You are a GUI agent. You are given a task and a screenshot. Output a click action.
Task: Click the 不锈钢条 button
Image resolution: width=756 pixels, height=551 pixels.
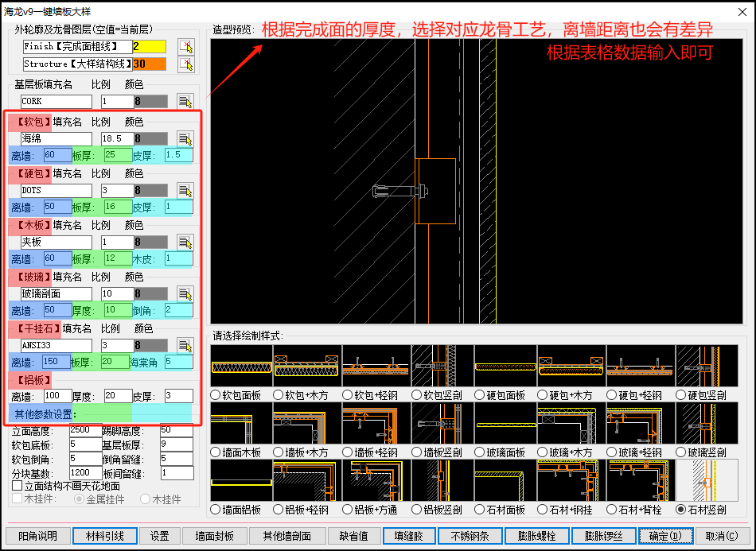[x=470, y=536]
